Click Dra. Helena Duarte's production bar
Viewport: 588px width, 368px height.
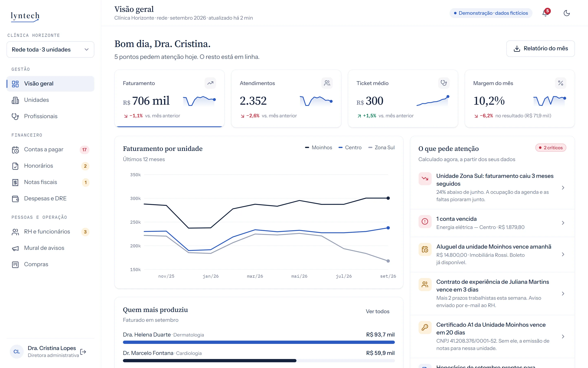(x=259, y=342)
